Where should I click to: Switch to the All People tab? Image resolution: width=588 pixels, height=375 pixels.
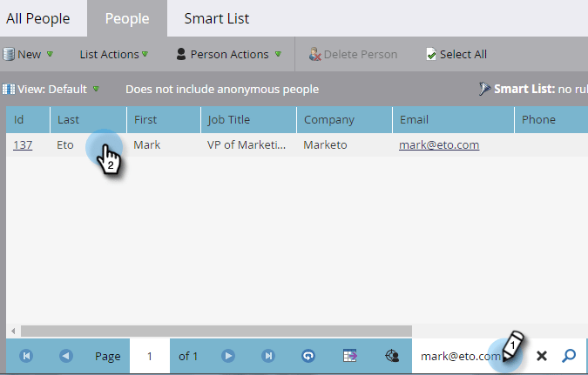point(37,18)
